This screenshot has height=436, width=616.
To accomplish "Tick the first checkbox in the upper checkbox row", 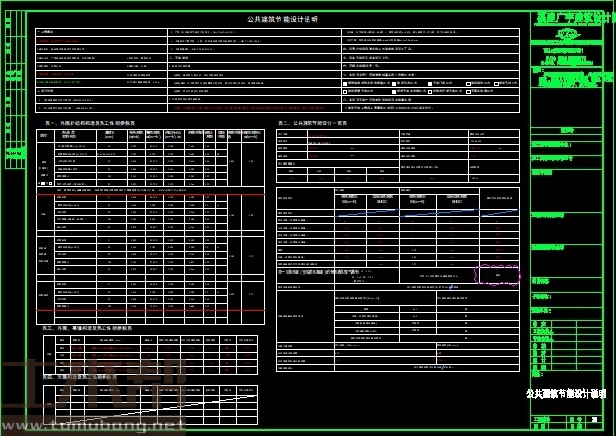I will coord(347,82).
